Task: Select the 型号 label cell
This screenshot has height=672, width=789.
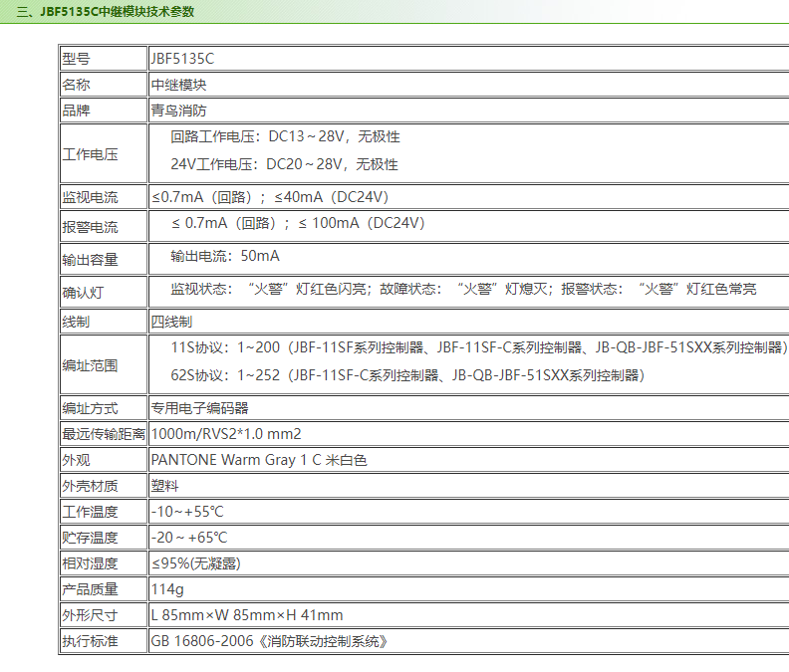Action: 104,59
